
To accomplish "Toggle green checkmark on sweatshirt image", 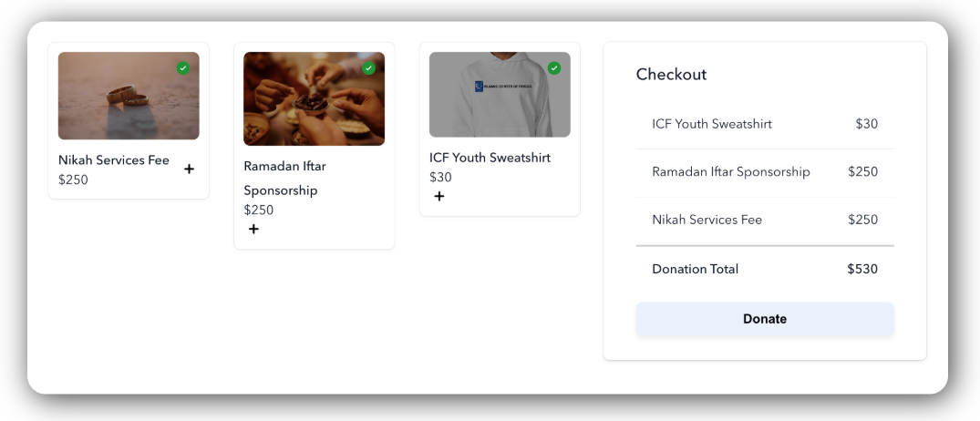I will (x=554, y=68).
